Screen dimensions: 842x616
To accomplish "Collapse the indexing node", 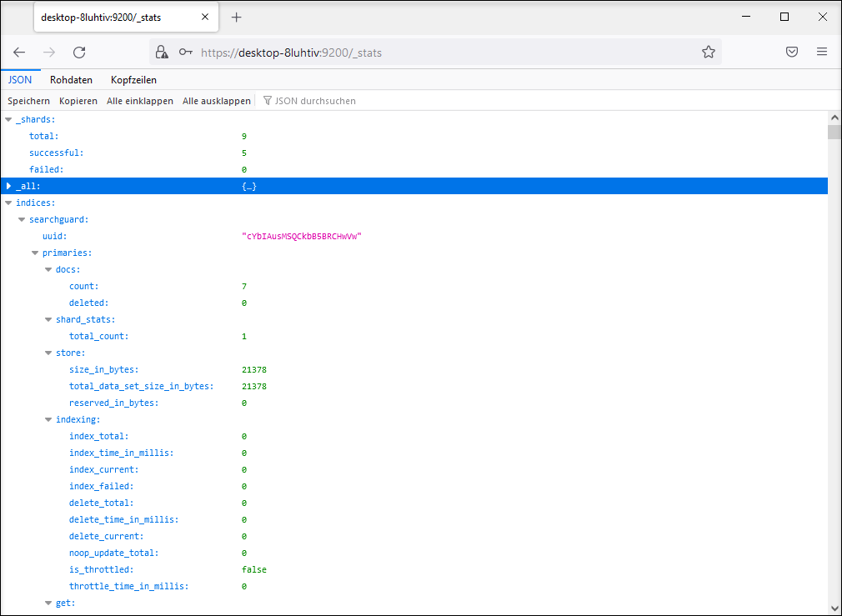I will click(48, 419).
